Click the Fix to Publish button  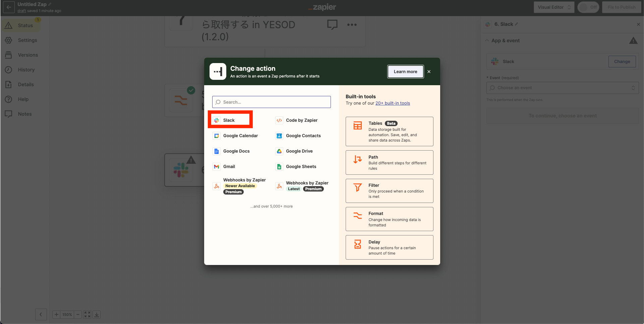(622, 7)
